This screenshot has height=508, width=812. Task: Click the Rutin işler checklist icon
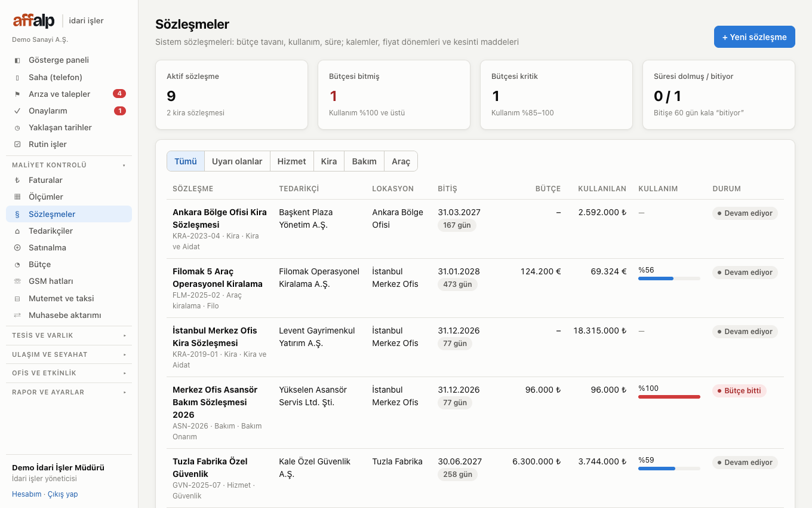pyautogui.click(x=17, y=144)
